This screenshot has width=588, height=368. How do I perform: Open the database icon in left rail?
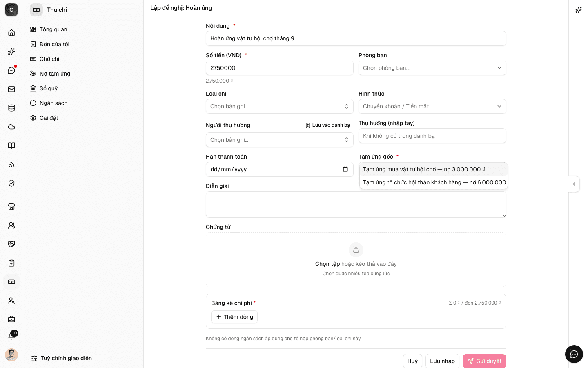pyautogui.click(x=11, y=108)
